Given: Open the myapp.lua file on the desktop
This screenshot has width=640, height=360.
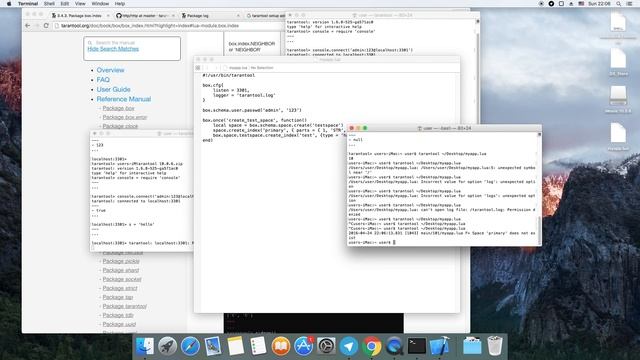Looking at the screenshot, I should pyautogui.click(x=618, y=136).
